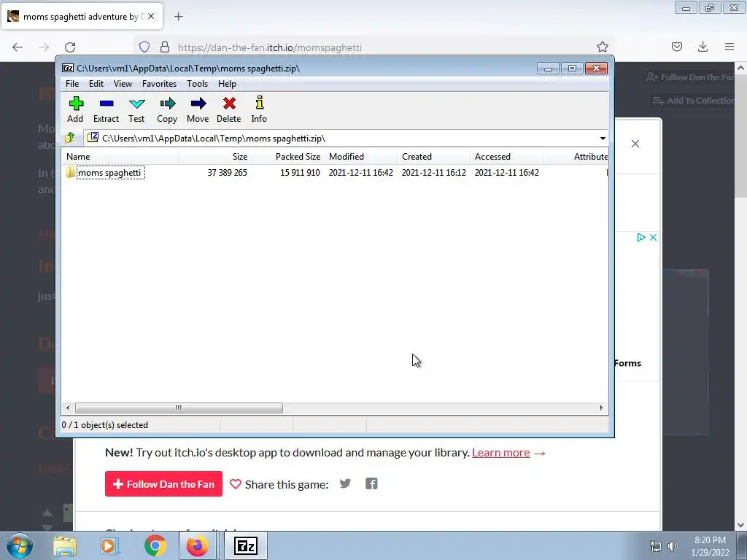Reload the page in Firefox
This screenshot has height=560, width=747.
(x=70, y=47)
